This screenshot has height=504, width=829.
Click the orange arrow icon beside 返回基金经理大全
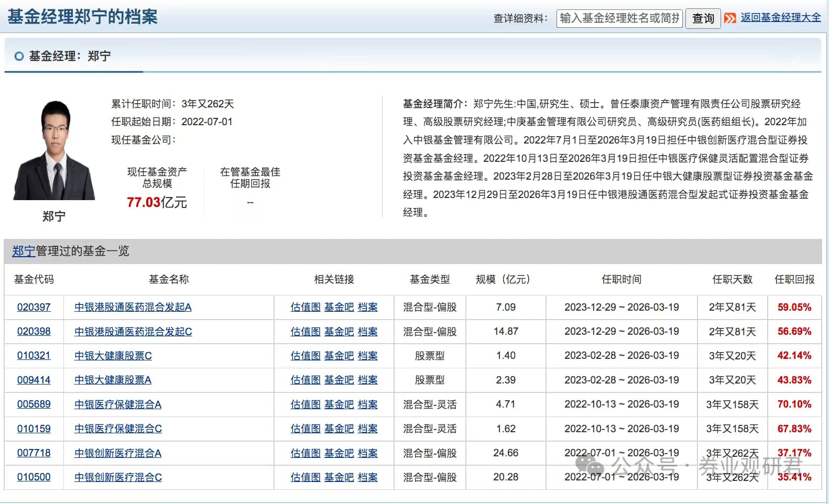click(730, 18)
